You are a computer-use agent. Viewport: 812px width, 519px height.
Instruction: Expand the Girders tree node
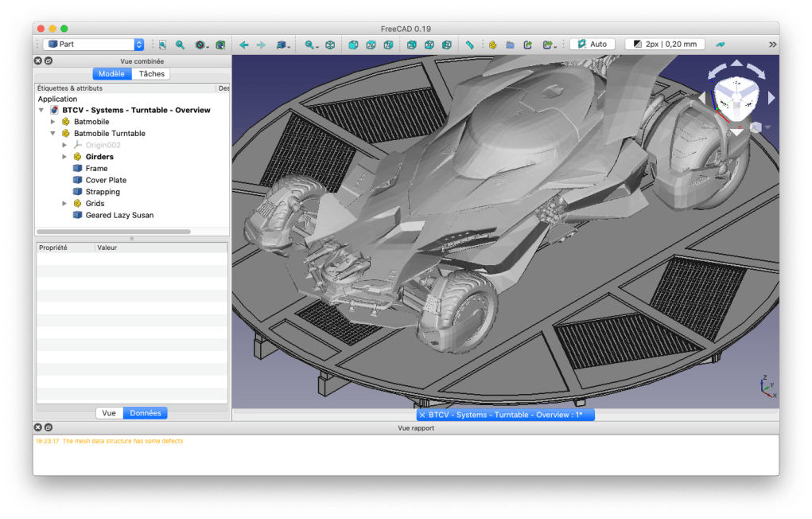[64, 156]
